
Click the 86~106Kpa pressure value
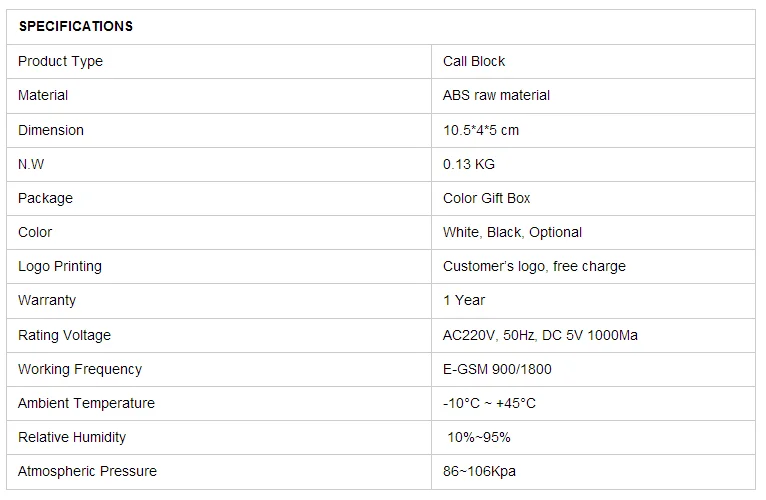[480, 471]
